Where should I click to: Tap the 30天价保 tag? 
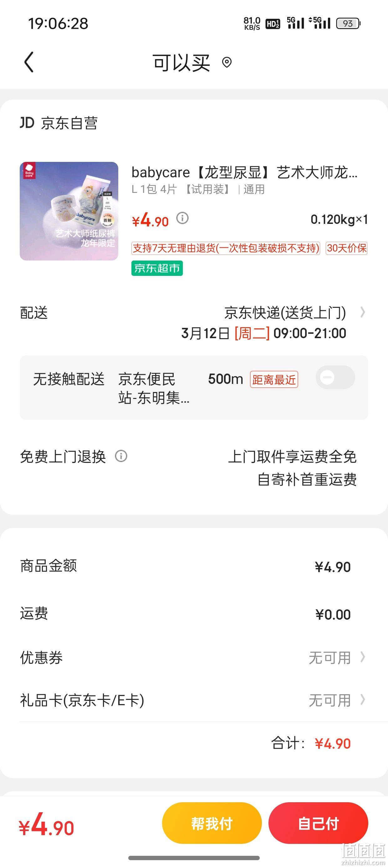[347, 248]
